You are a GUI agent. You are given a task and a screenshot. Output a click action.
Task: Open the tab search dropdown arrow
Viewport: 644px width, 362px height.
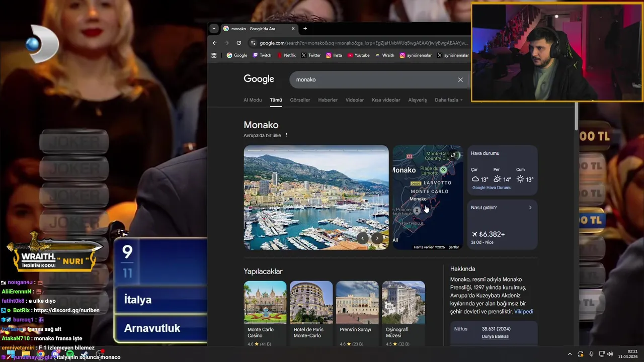pos(214,29)
